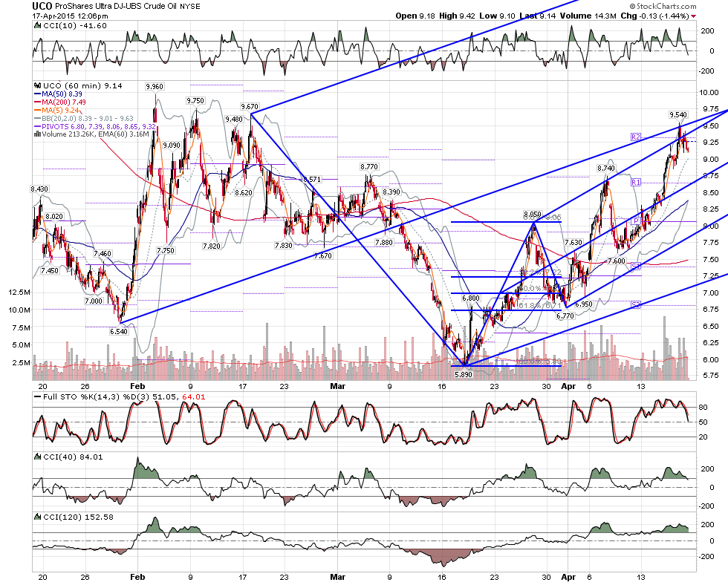Click the MA(50) blue legend swatch
The height and width of the screenshot is (588, 728).
(x=38, y=94)
